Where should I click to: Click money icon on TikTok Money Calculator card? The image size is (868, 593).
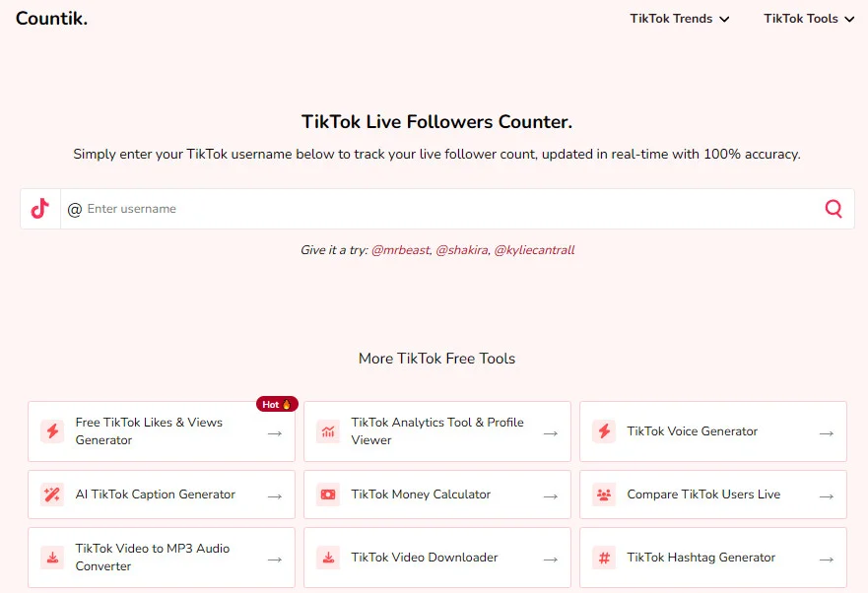[x=328, y=494]
